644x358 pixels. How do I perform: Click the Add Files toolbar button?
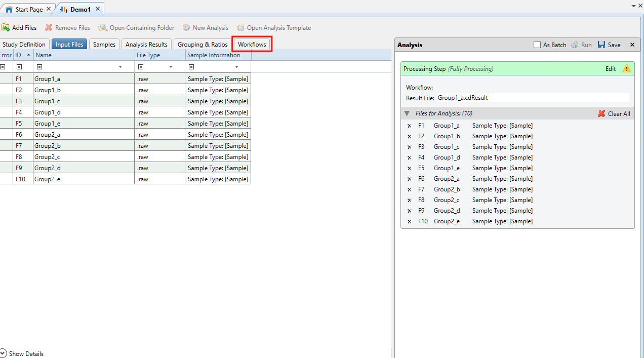(x=19, y=28)
